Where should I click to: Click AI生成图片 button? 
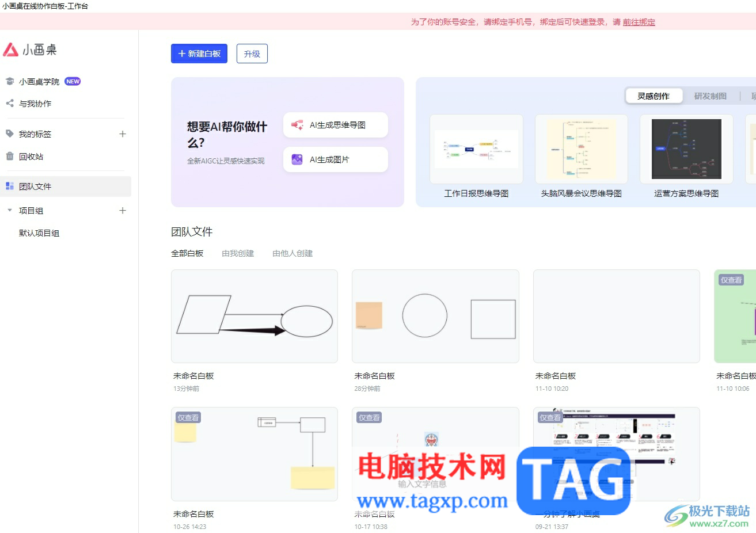coord(336,159)
